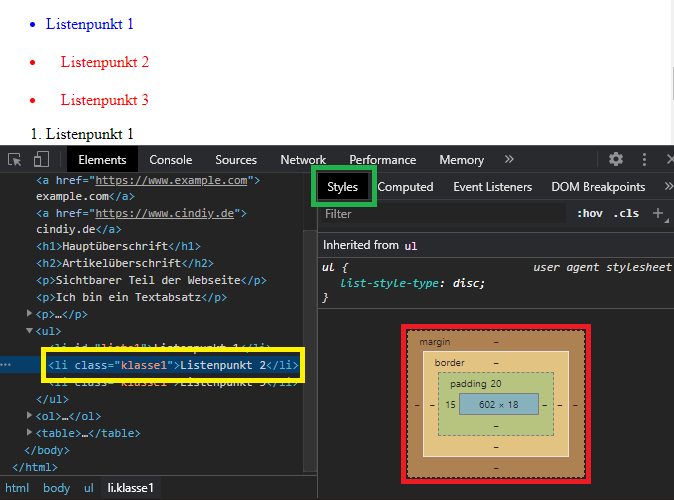The width and height of the screenshot is (674, 500).
Task: Edit padding left value 15 in box model
Action: 450,404
